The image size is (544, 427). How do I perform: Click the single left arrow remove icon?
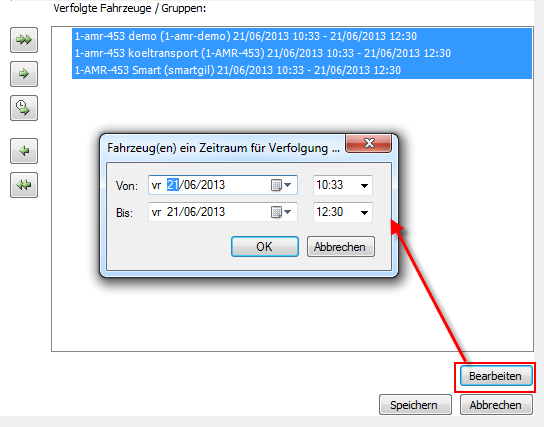(x=24, y=151)
